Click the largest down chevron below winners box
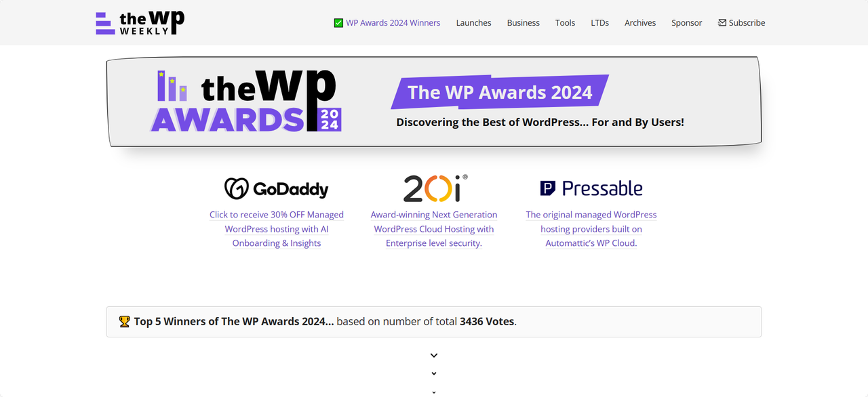 point(434,355)
